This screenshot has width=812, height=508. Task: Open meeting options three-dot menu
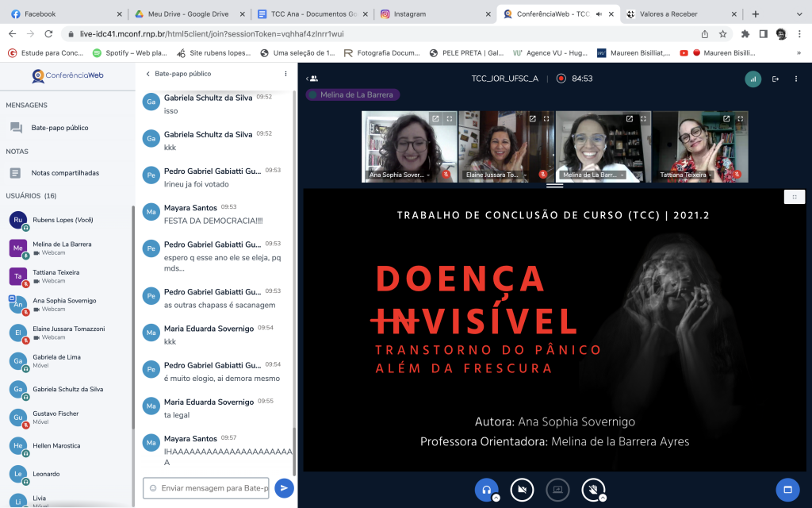click(797, 79)
